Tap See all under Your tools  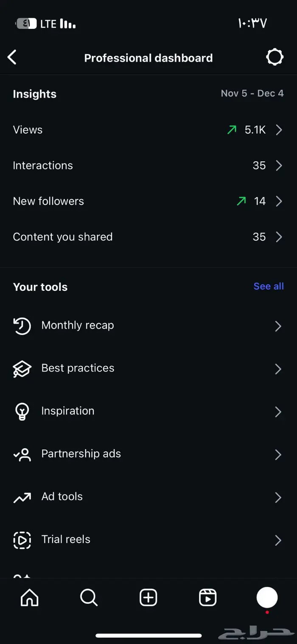pos(268,286)
